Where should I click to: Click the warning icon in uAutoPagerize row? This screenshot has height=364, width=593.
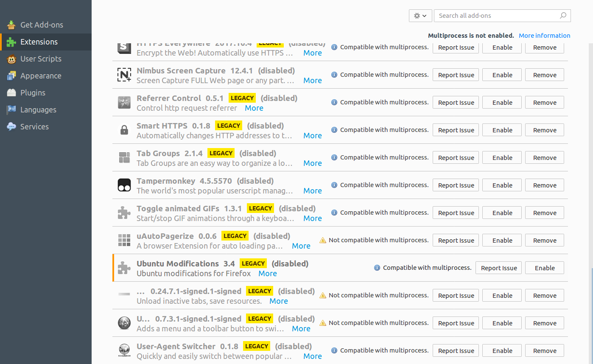323,240
